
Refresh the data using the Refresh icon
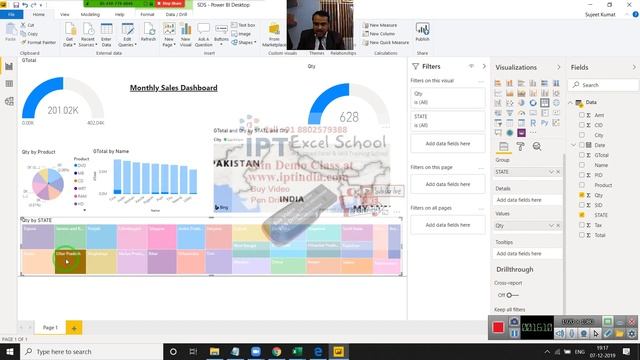coord(148,32)
